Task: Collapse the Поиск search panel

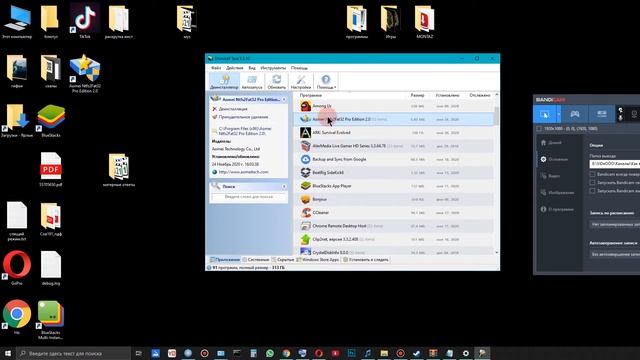Action: click(284, 186)
